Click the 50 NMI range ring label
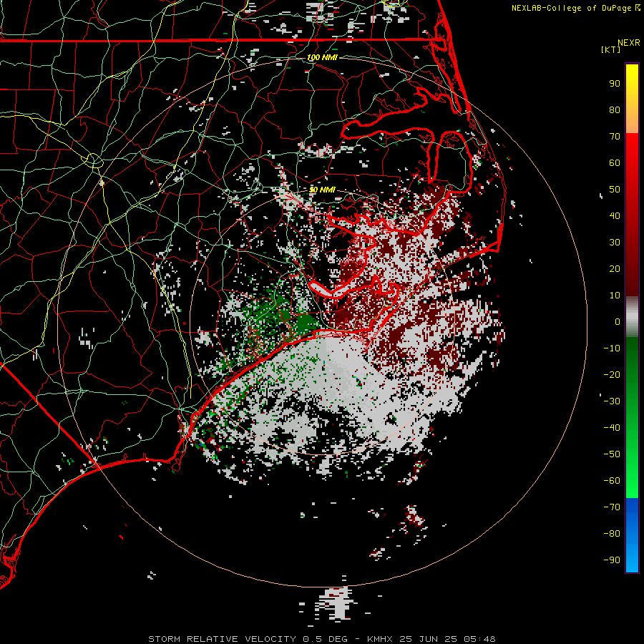The width and height of the screenshot is (644, 644). click(x=322, y=190)
